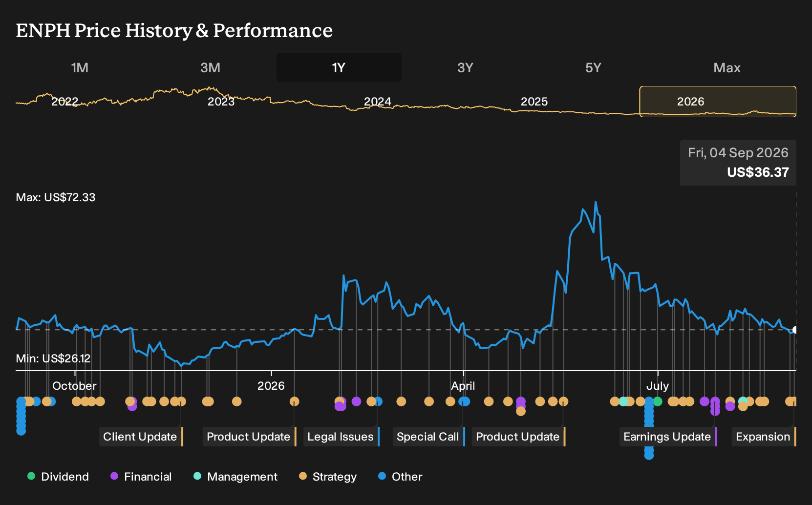Open the Legal Issues event label
812x505 pixels.
pyautogui.click(x=342, y=437)
